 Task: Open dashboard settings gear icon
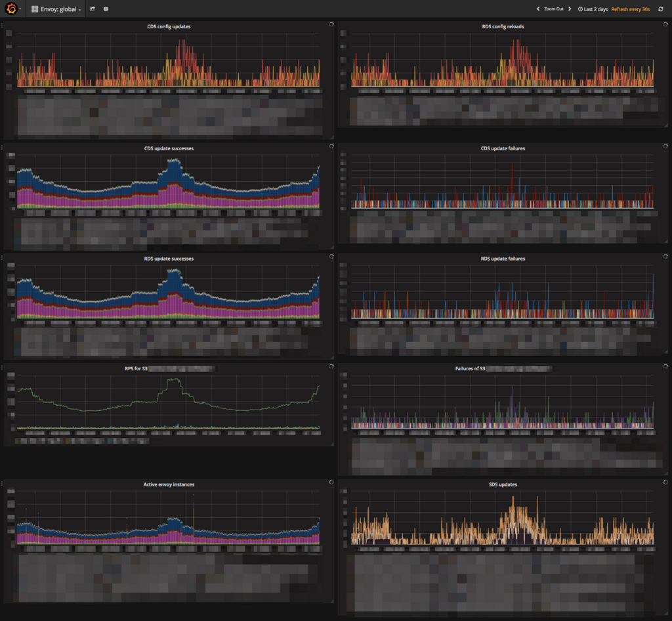[106, 9]
